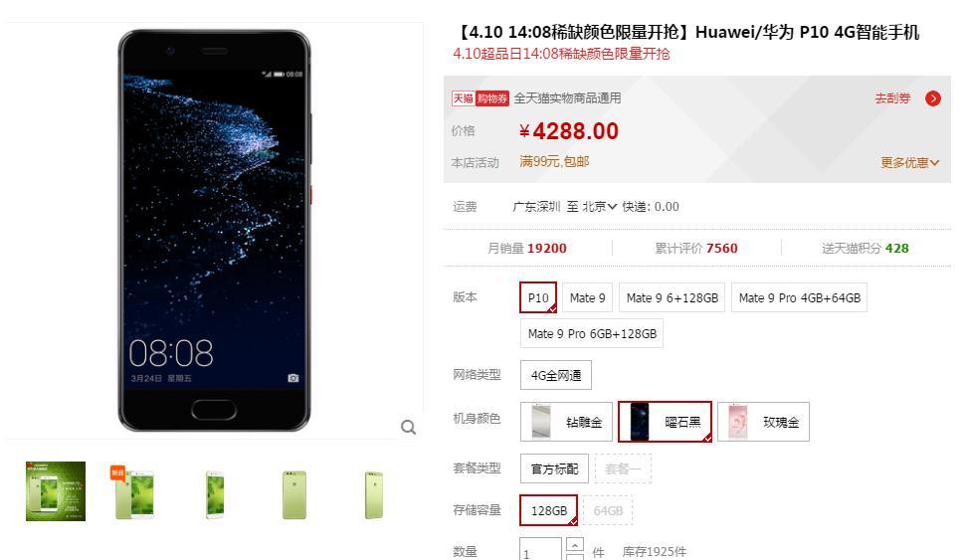The width and height of the screenshot is (967, 560).
Task: View the green phone side-view thumbnail
Action: (374, 494)
